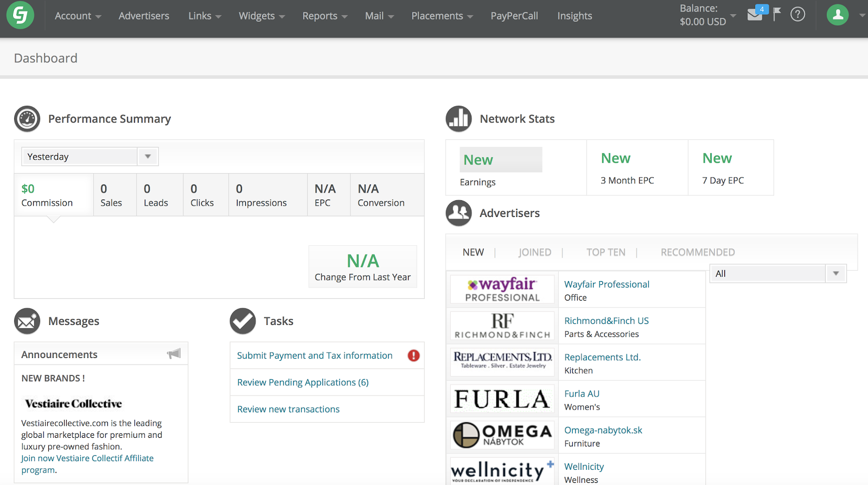Open the Richmond & Finch logo

click(502, 326)
